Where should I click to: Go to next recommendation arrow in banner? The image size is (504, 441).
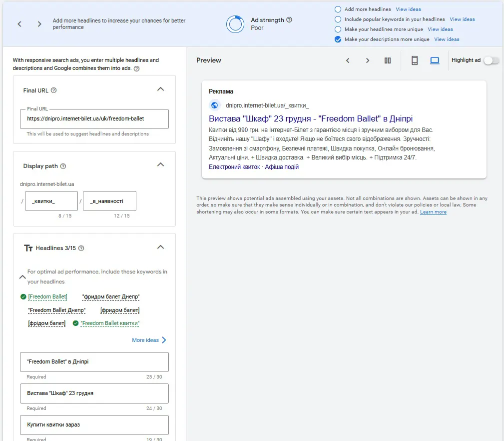pyautogui.click(x=39, y=24)
